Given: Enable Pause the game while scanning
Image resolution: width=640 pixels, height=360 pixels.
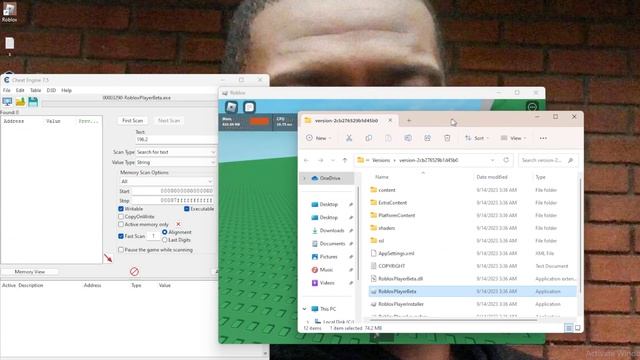Looking at the screenshot, I should click(121, 249).
